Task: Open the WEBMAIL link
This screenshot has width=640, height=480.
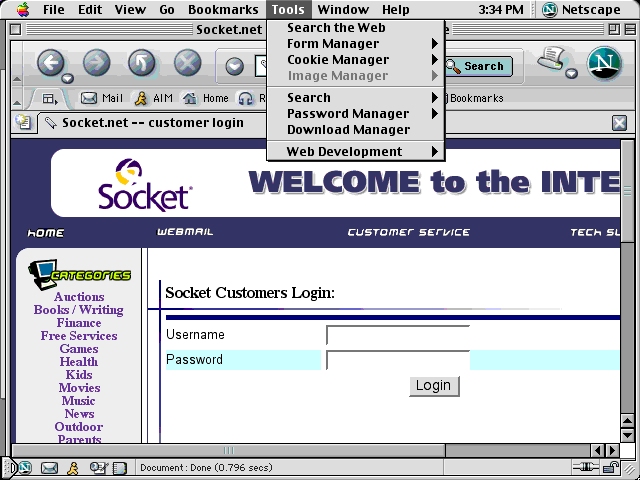Action: coord(185,232)
